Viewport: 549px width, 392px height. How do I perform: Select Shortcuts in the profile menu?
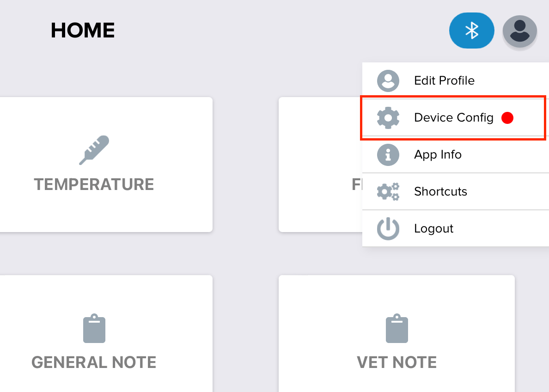pos(440,191)
